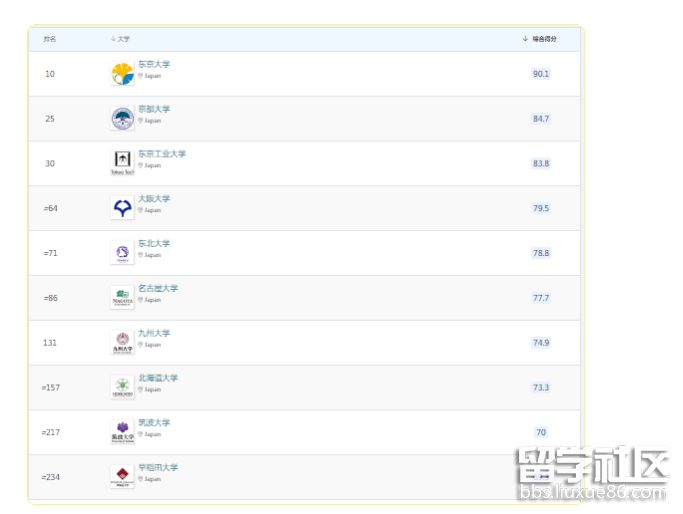Click the rank value =86

click(51, 298)
